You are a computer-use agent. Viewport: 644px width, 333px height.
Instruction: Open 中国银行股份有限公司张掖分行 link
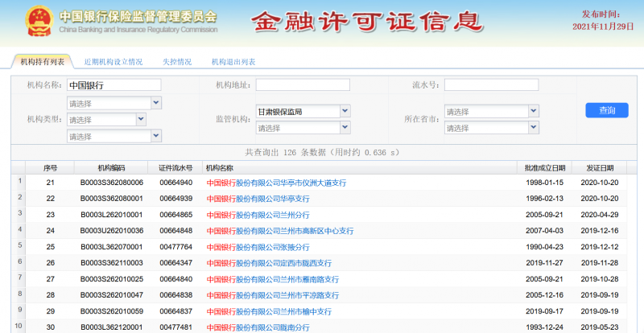[258, 247]
